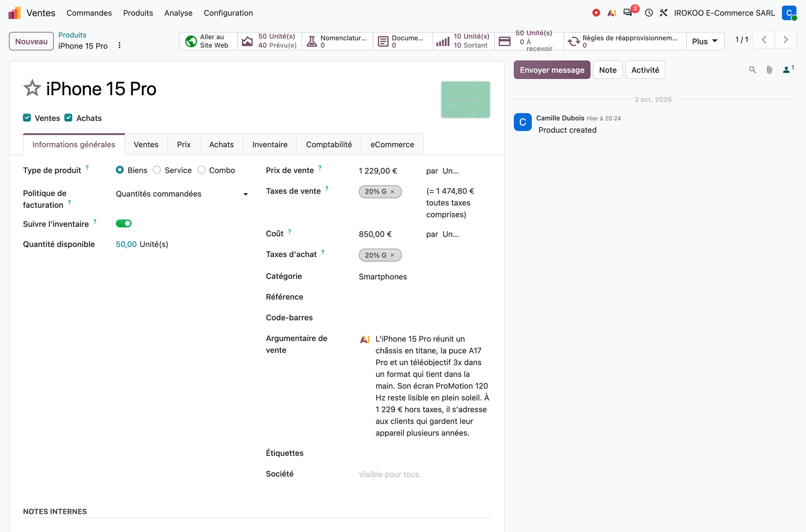Click the Activité button in chatter
This screenshot has width=806, height=532.
point(645,70)
